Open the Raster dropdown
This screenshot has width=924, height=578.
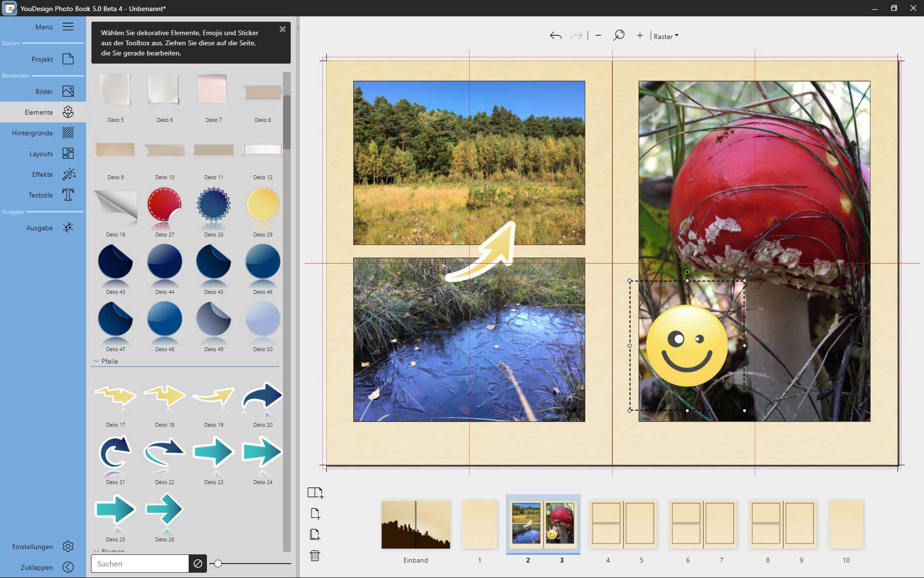click(666, 37)
